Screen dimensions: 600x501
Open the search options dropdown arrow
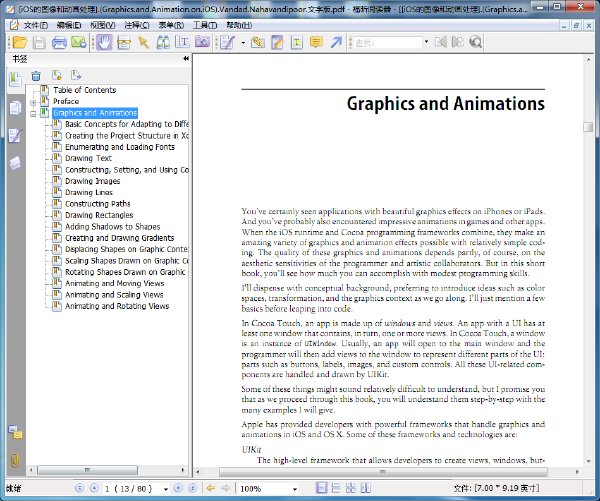426,42
